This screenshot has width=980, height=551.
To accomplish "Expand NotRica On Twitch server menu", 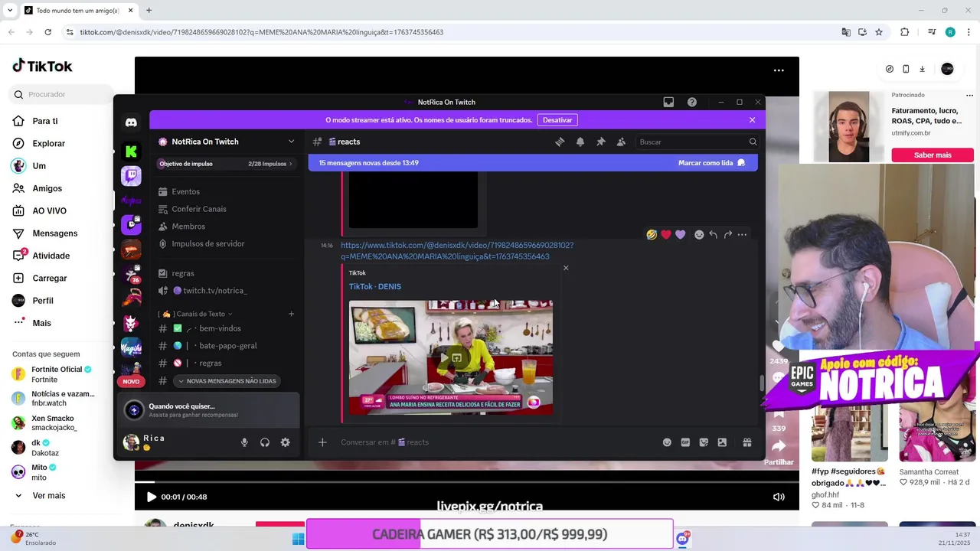I will [291, 142].
